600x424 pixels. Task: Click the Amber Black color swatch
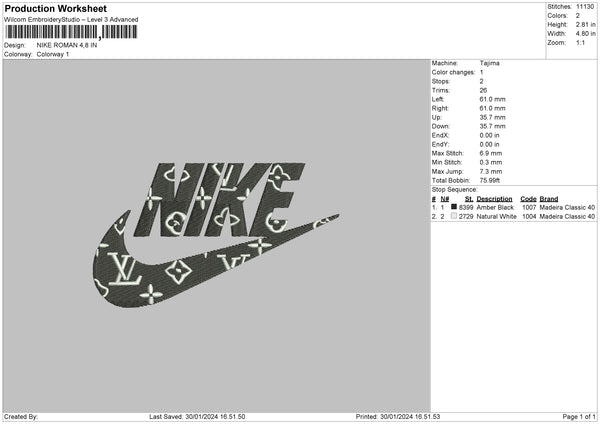pyautogui.click(x=454, y=207)
